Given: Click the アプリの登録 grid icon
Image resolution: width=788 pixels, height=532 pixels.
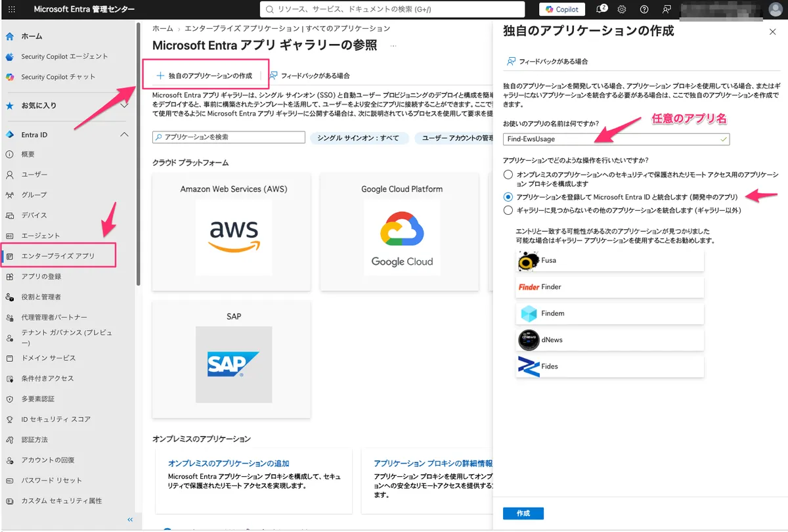Looking at the screenshot, I should [9, 277].
